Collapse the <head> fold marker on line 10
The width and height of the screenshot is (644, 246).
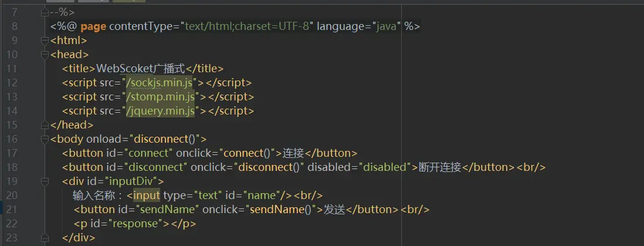(45, 55)
